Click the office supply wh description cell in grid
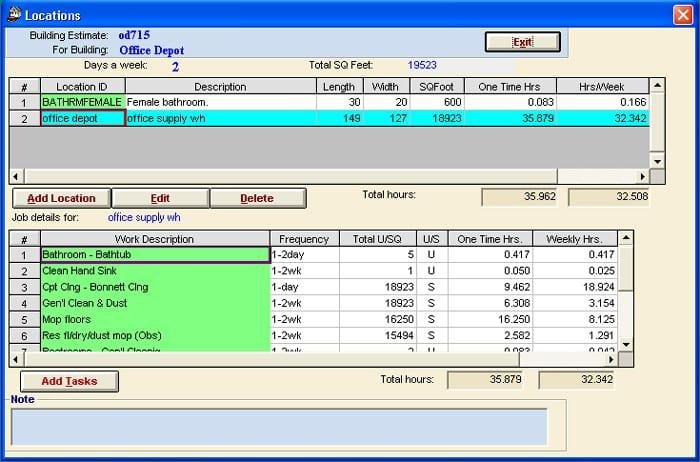 pos(221,118)
